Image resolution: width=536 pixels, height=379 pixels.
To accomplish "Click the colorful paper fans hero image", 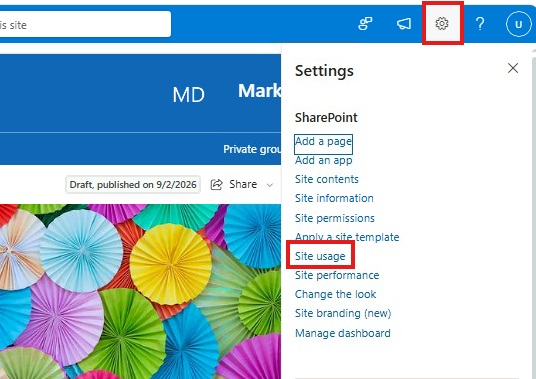I will pos(140,291).
